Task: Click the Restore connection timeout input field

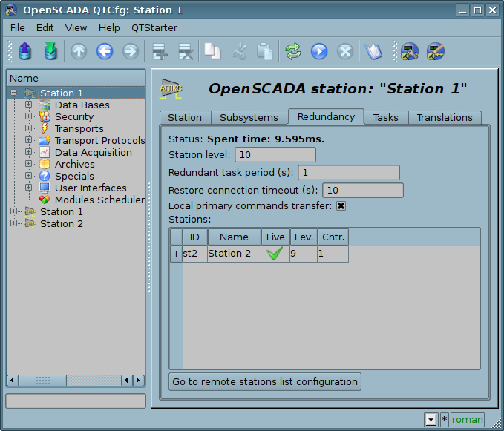Action: [362, 191]
